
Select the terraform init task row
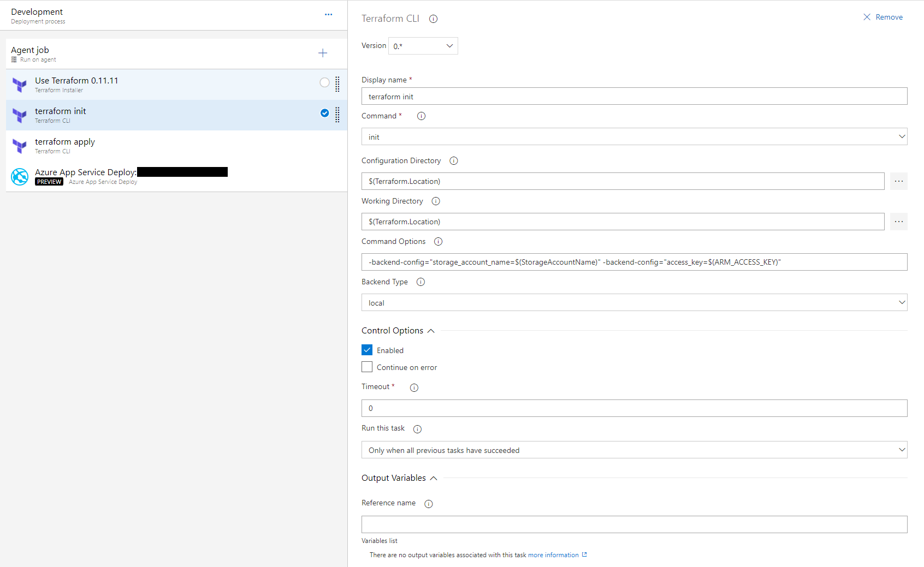tap(176, 115)
